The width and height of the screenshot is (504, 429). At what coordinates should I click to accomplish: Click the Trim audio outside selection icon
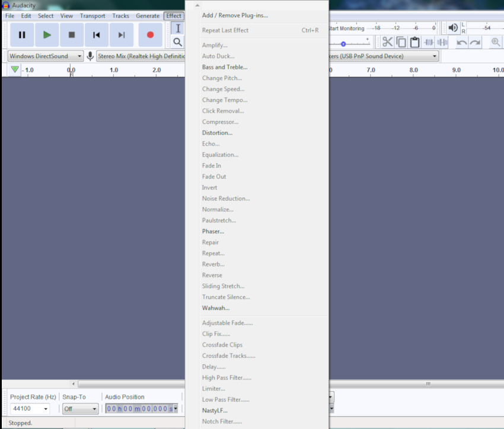click(x=429, y=42)
